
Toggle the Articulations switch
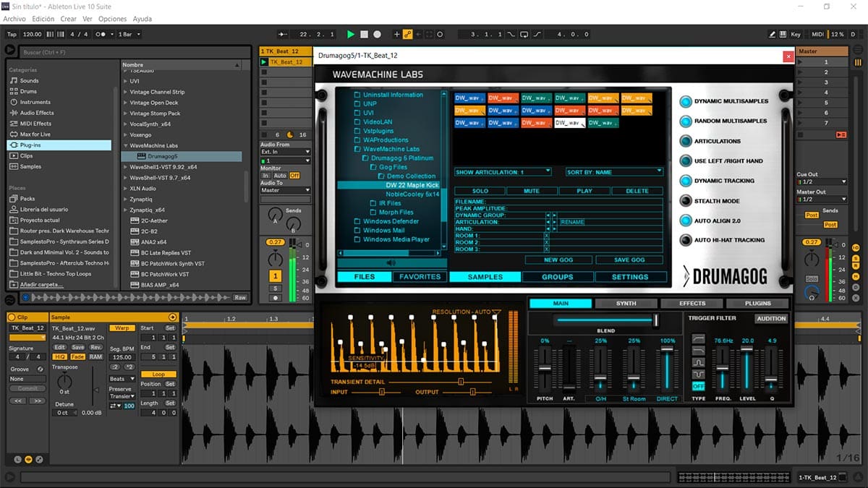685,141
